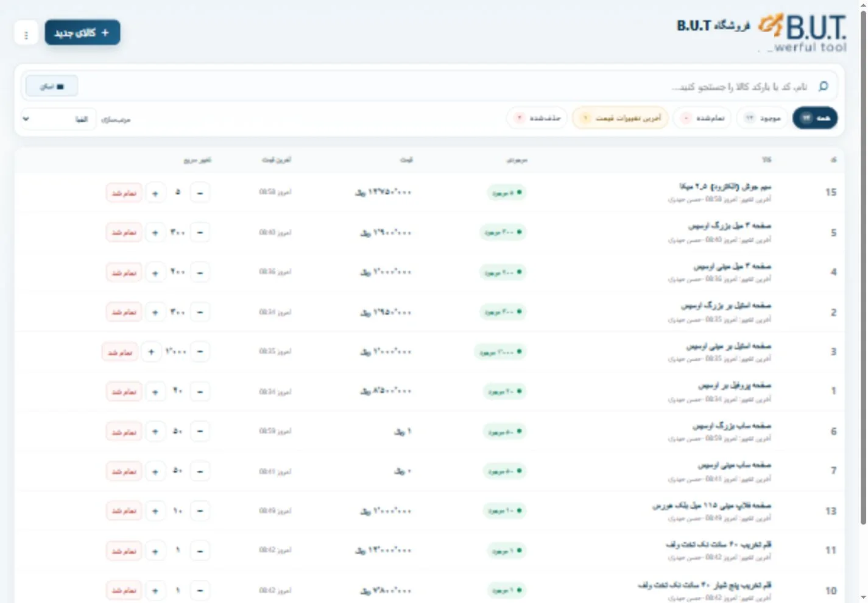Click the search magnifier icon
The height and width of the screenshot is (603, 868).
(x=824, y=86)
